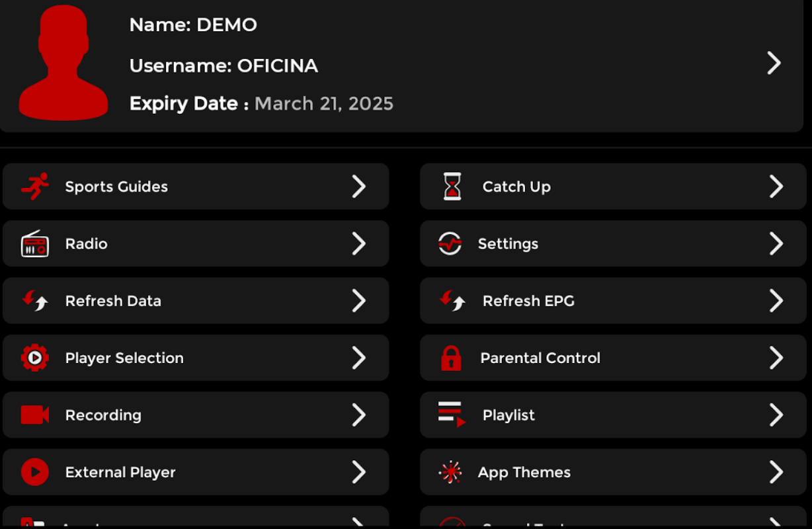Click the chevron beside Refresh EPG
The width and height of the screenshot is (812, 529).
[776, 301]
